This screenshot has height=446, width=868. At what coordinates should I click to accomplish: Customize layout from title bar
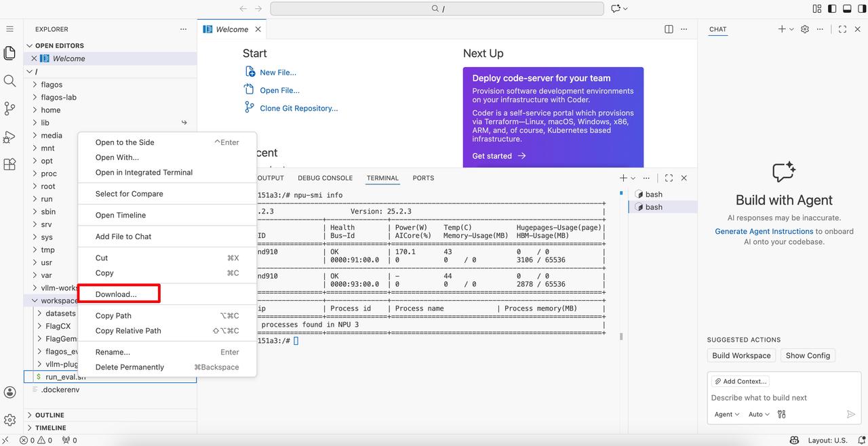point(816,9)
